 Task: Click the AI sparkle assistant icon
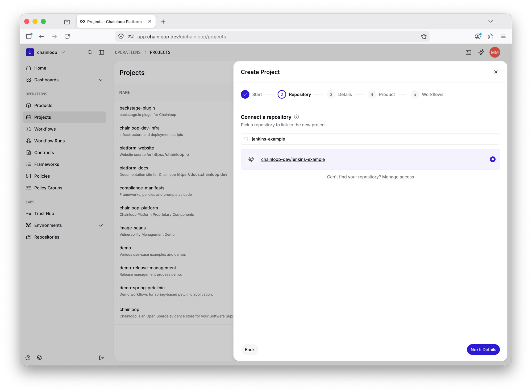click(481, 52)
